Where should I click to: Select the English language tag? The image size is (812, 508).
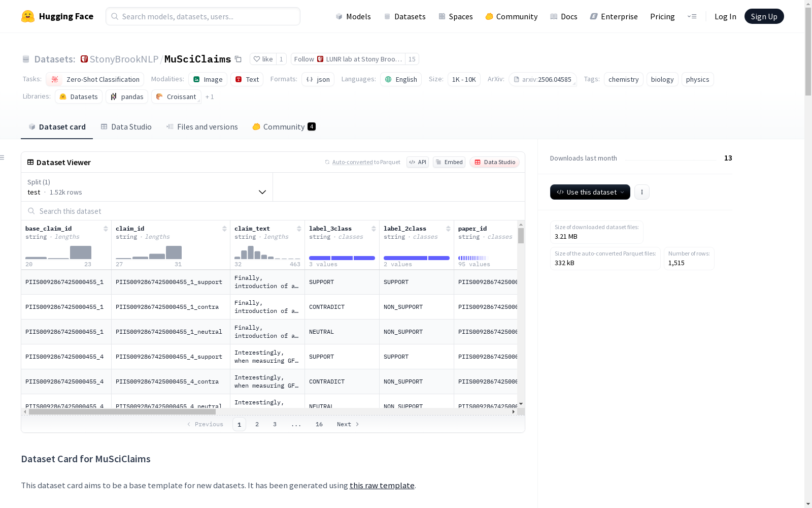tap(401, 79)
